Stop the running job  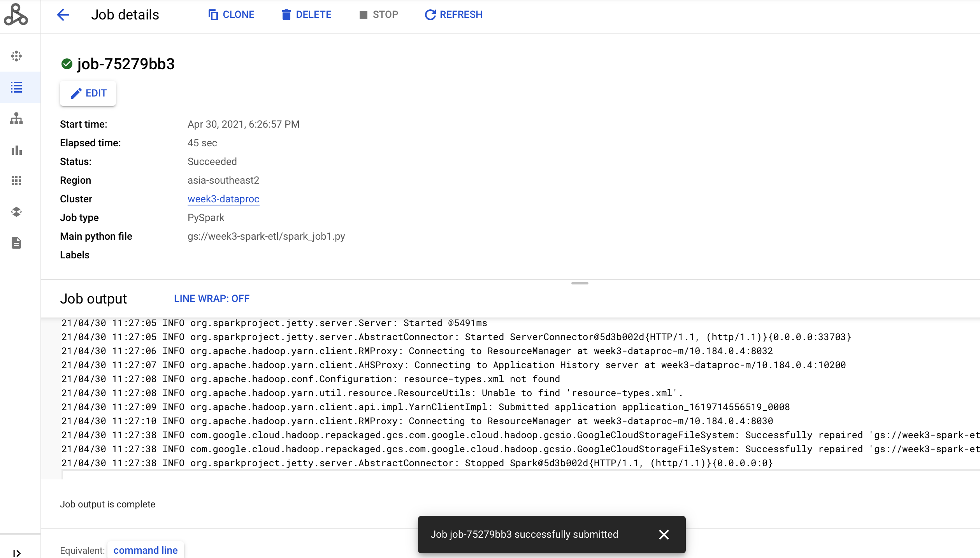[378, 15]
